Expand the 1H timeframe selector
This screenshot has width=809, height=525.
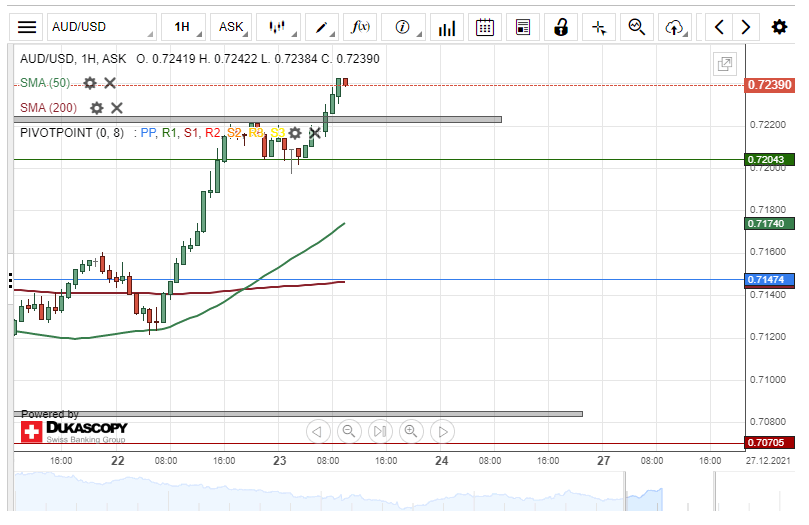pos(185,27)
